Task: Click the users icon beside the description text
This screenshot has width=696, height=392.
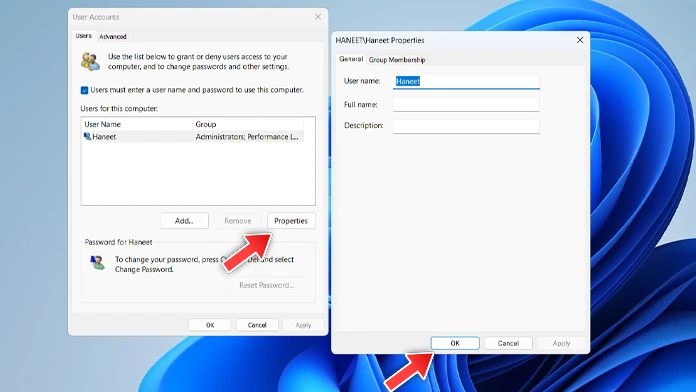Action: pyautogui.click(x=90, y=61)
